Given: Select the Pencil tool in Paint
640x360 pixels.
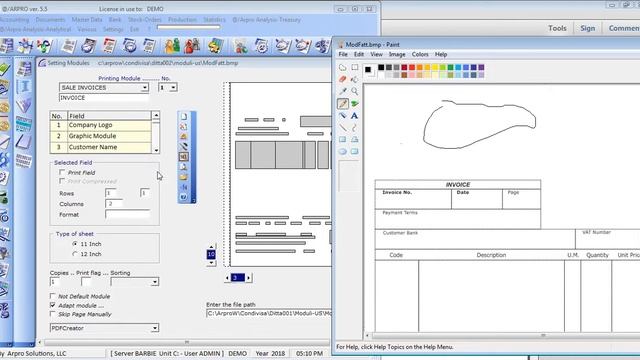Looking at the screenshot, I should point(342,104).
